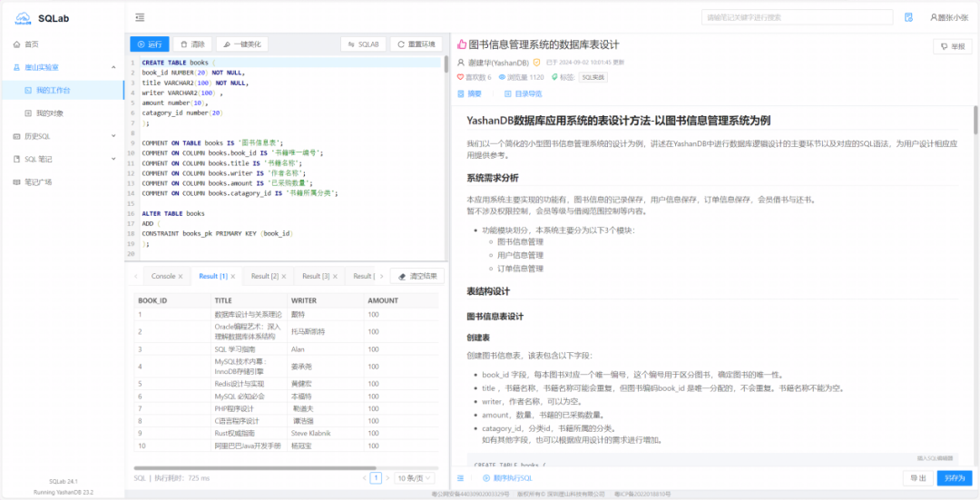
Task: Click the thumbs-up like icon by the title
Action: click(x=462, y=44)
